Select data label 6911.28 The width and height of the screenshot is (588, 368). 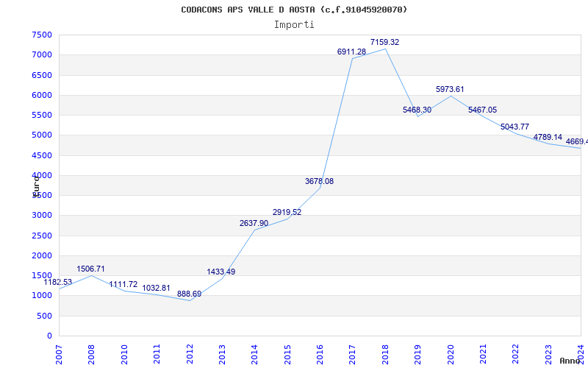tap(351, 52)
